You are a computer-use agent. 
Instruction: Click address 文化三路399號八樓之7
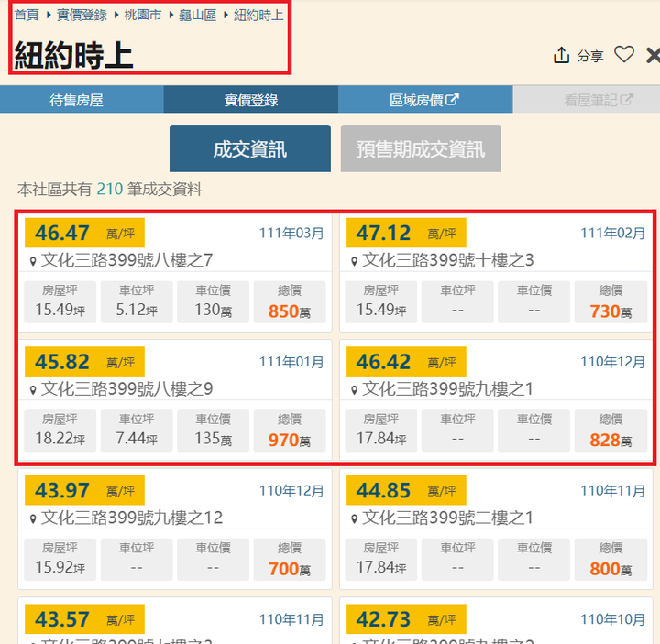click(126, 260)
